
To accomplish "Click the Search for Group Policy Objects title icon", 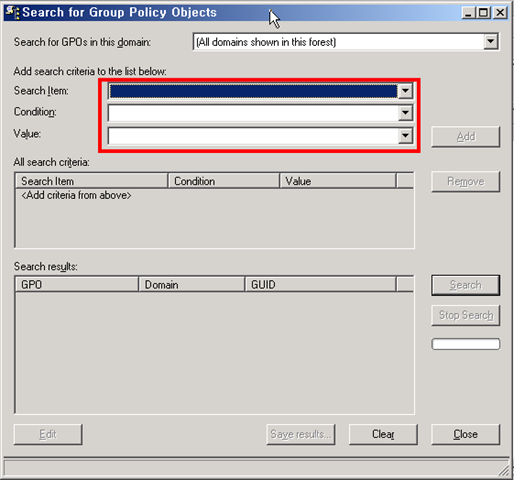I will click(13, 12).
